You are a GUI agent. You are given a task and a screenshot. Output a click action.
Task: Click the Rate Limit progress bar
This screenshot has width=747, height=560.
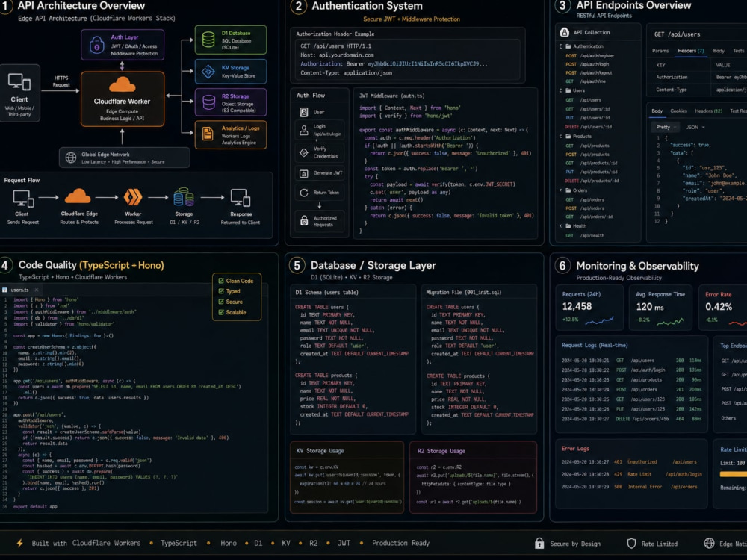coord(734,474)
